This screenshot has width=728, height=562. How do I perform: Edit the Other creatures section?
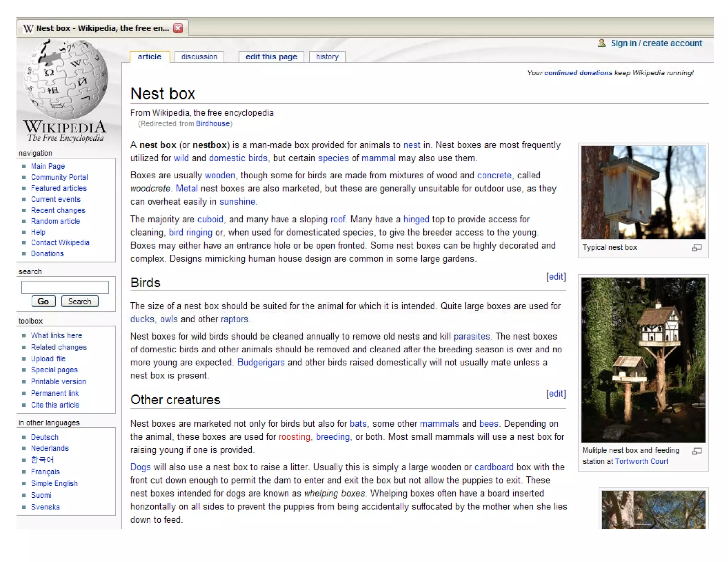pyautogui.click(x=556, y=394)
